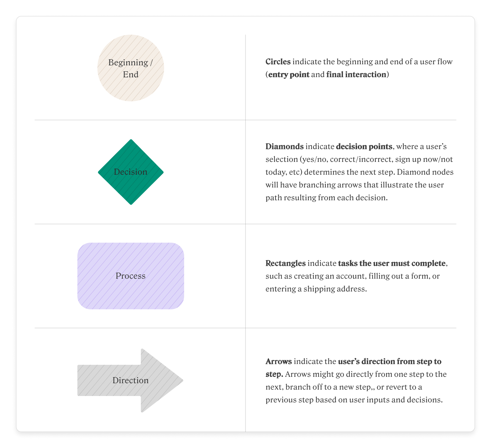
Task: Click the bold word "Circles"
Action: 278,62
